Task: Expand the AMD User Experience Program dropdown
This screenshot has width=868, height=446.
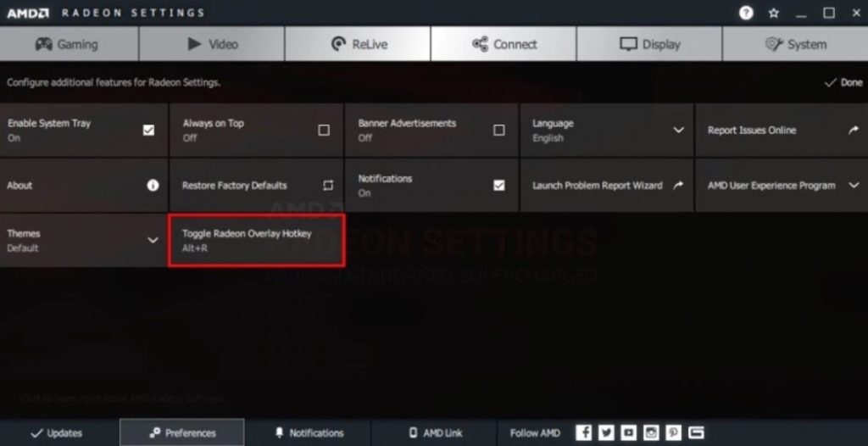Action: [x=854, y=186]
